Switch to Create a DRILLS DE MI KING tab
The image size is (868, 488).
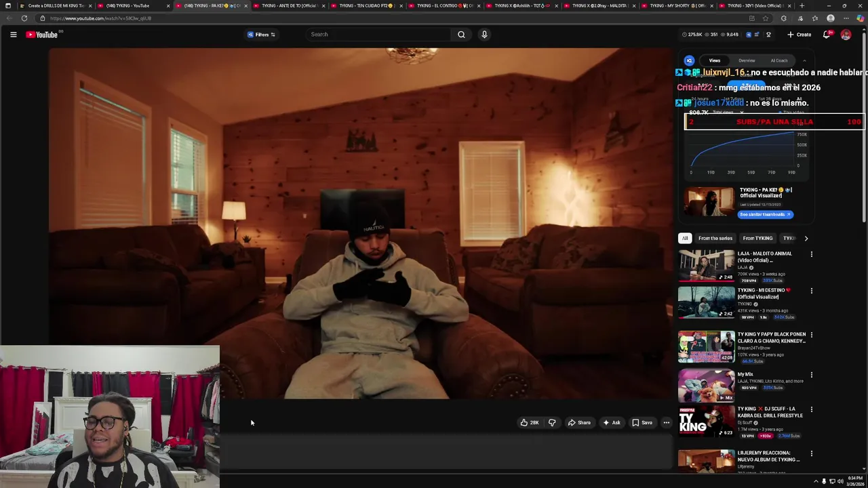56,5
